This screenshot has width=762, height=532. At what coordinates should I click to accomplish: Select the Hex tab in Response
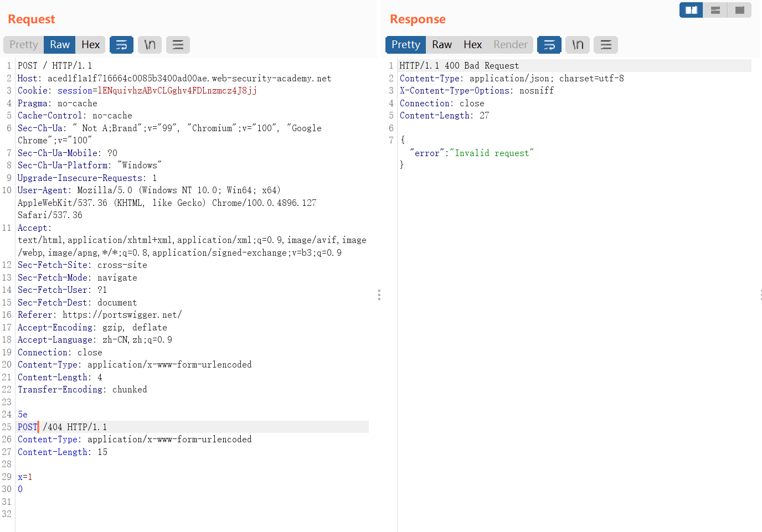(x=472, y=45)
